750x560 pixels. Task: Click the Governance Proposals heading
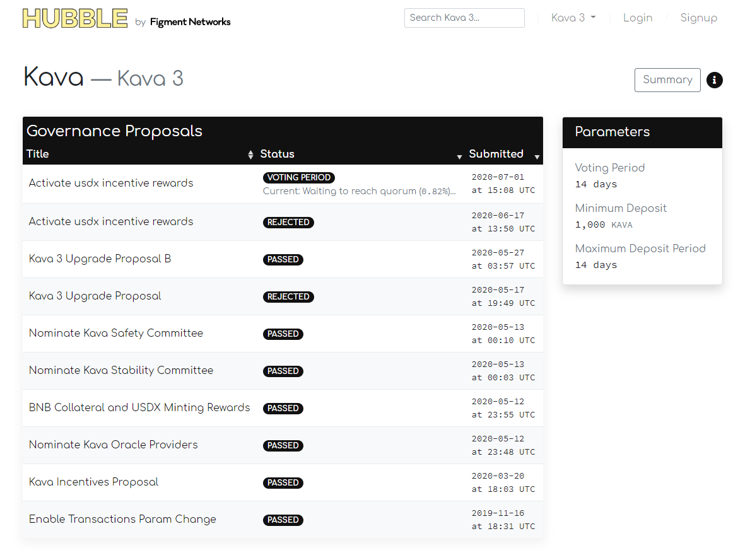[x=114, y=131]
